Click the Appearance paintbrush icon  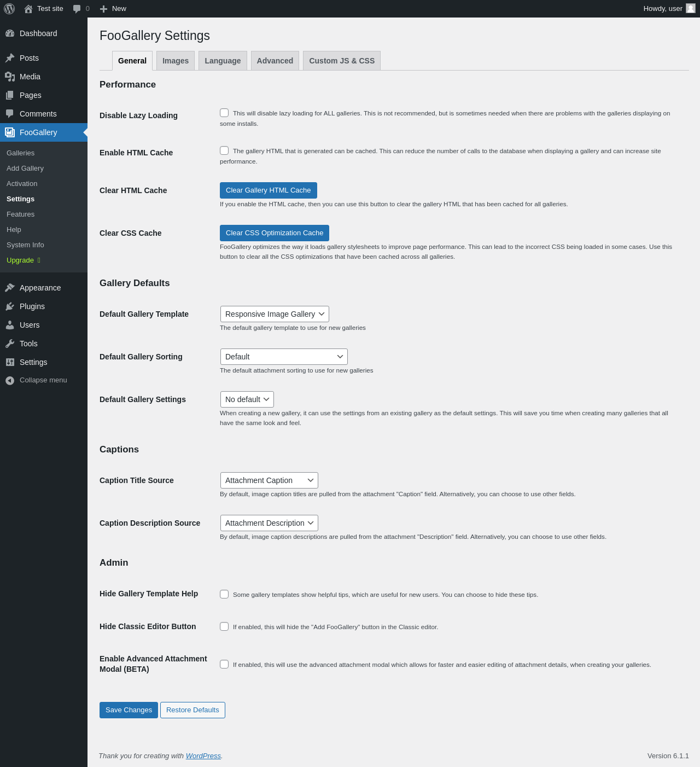(10, 288)
